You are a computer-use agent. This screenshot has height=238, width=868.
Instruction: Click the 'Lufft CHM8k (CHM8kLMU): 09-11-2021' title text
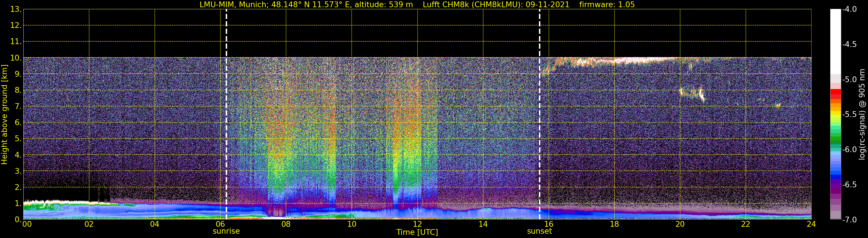pyautogui.click(x=496, y=5)
